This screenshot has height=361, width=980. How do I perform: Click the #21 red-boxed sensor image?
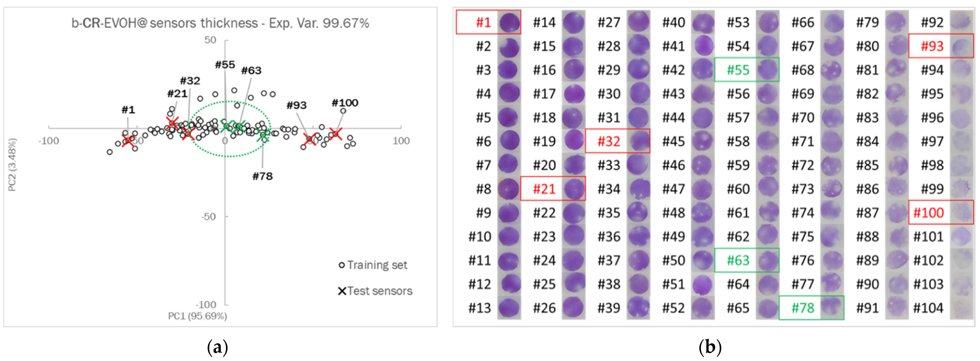[x=574, y=189]
